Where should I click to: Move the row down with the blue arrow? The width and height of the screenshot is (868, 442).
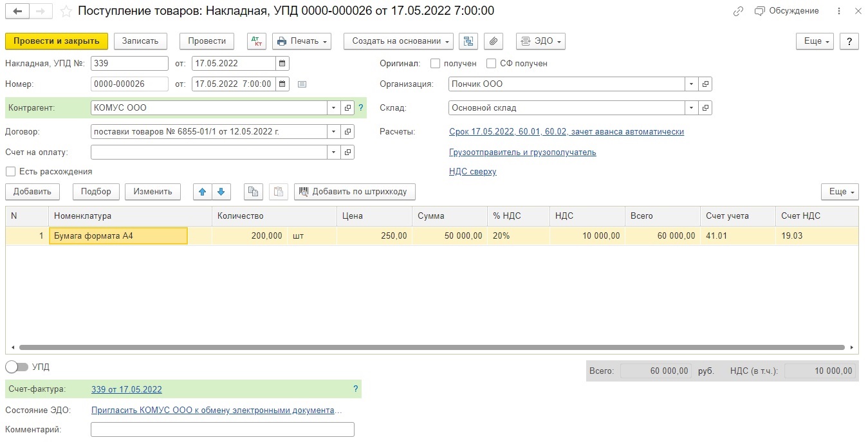tap(221, 192)
